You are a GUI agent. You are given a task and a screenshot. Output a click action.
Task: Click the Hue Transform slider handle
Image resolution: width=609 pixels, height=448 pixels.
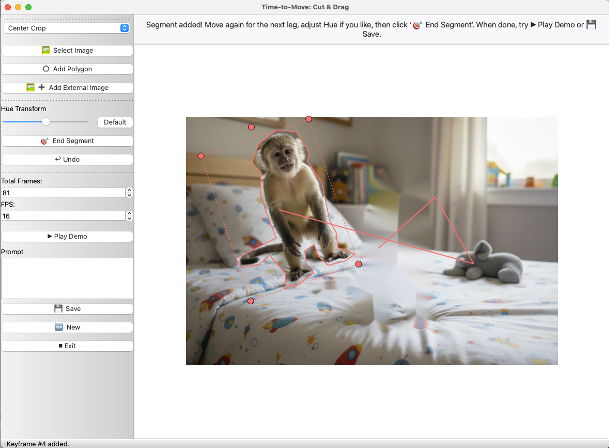[x=45, y=122]
